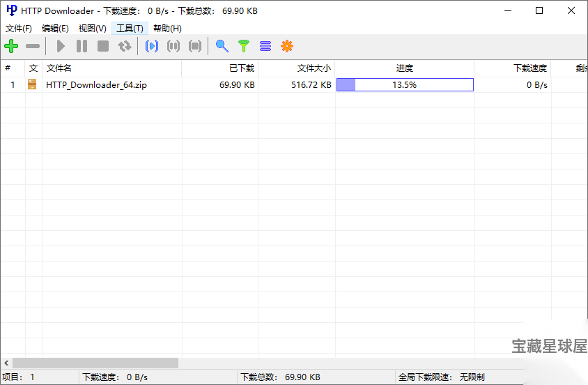Select the HTTP_Downloader_64.zip file name

(x=96, y=85)
